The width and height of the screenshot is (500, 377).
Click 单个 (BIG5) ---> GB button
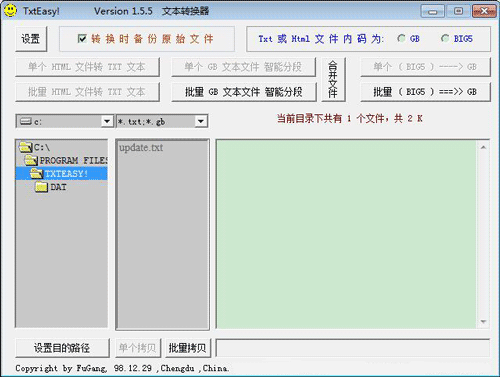click(425, 67)
